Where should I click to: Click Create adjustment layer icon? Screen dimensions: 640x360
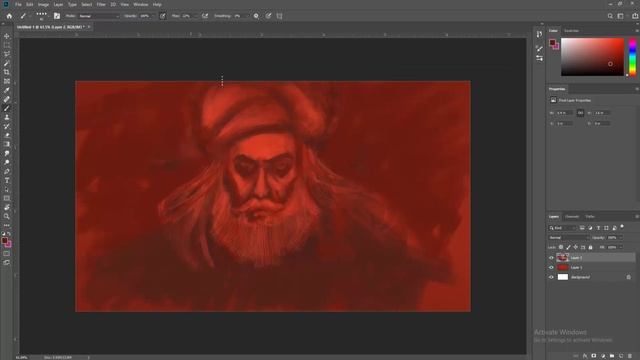603,356
